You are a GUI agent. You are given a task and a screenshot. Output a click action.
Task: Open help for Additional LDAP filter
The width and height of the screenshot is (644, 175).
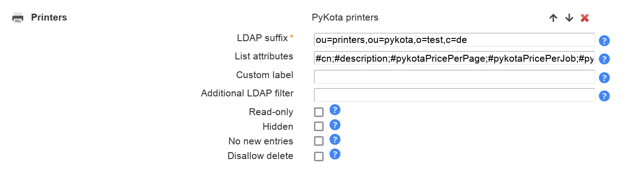tap(604, 95)
